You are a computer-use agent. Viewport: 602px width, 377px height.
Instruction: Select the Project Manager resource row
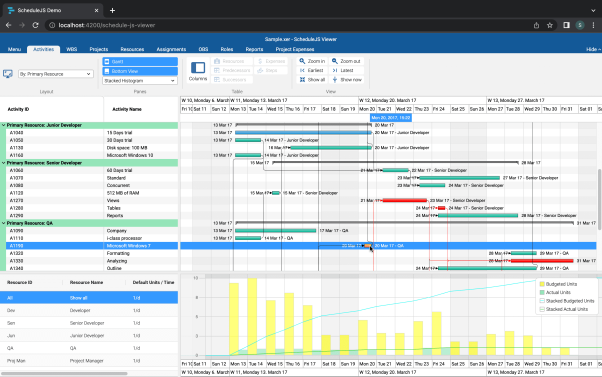coord(89,360)
